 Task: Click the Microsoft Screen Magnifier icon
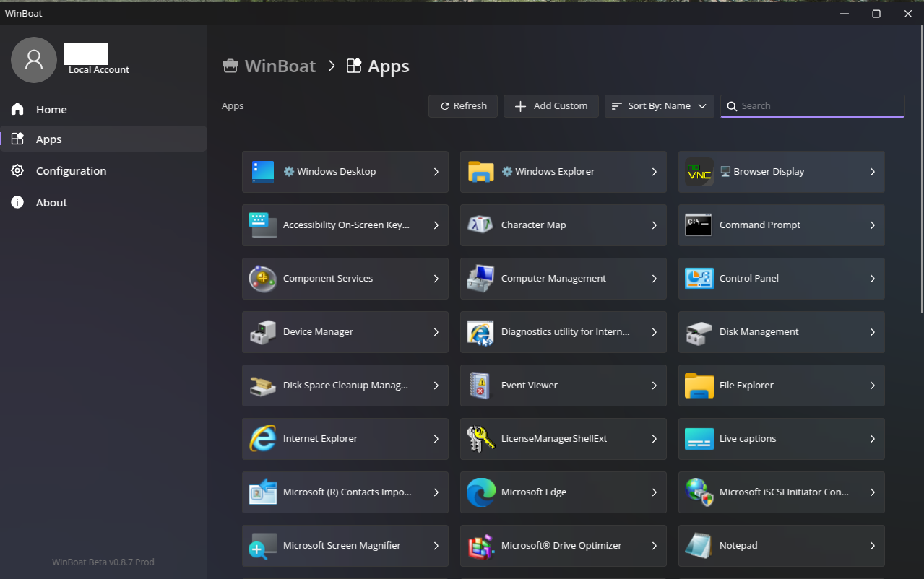click(x=263, y=546)
